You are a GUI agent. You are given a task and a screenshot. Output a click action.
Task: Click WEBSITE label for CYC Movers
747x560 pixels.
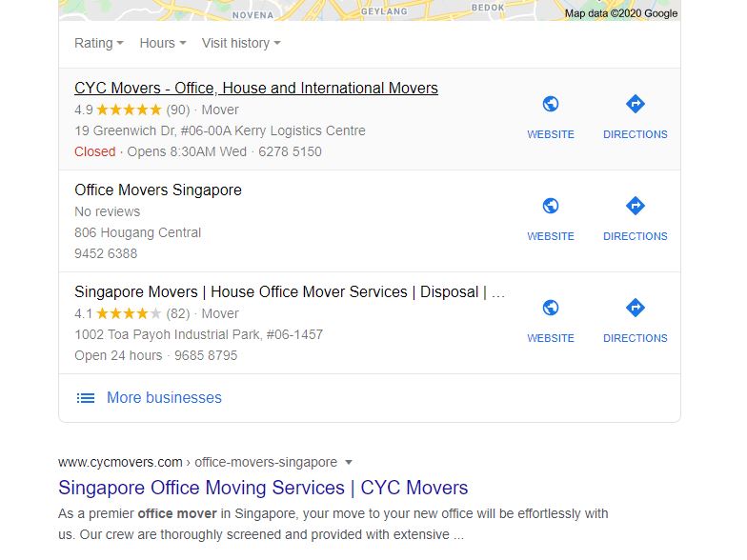coord(551,135)
